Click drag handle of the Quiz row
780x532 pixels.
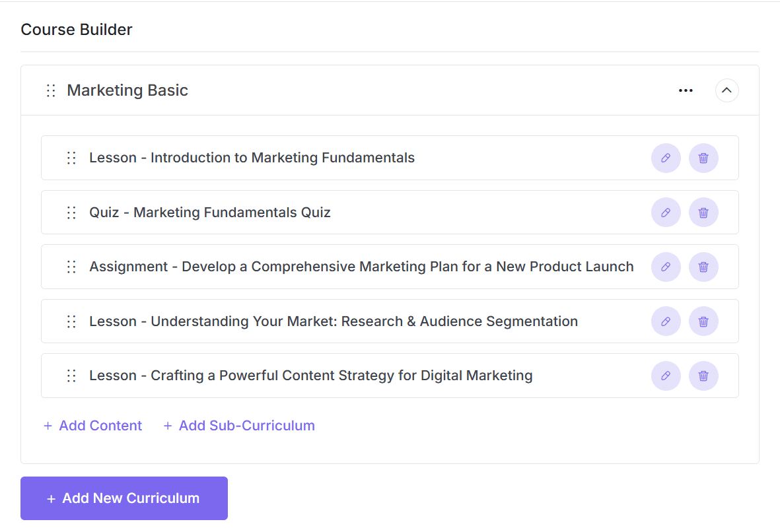[x=71, y=213]
